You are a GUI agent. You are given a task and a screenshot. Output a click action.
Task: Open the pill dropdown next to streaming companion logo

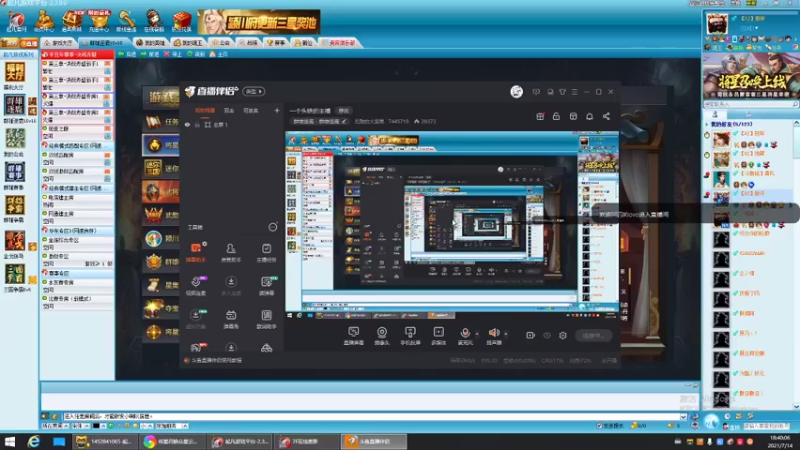tap(254, 91)
